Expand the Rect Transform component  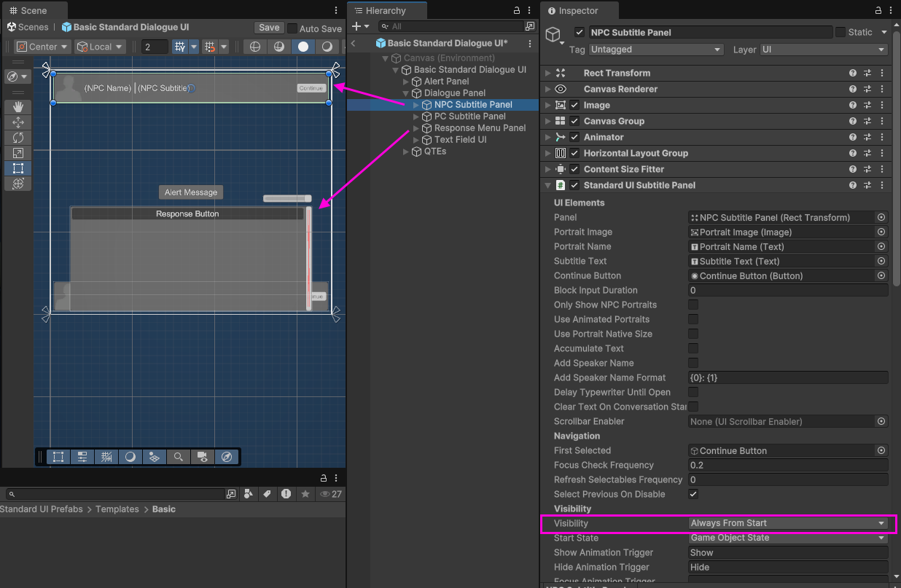pos(548,73)
